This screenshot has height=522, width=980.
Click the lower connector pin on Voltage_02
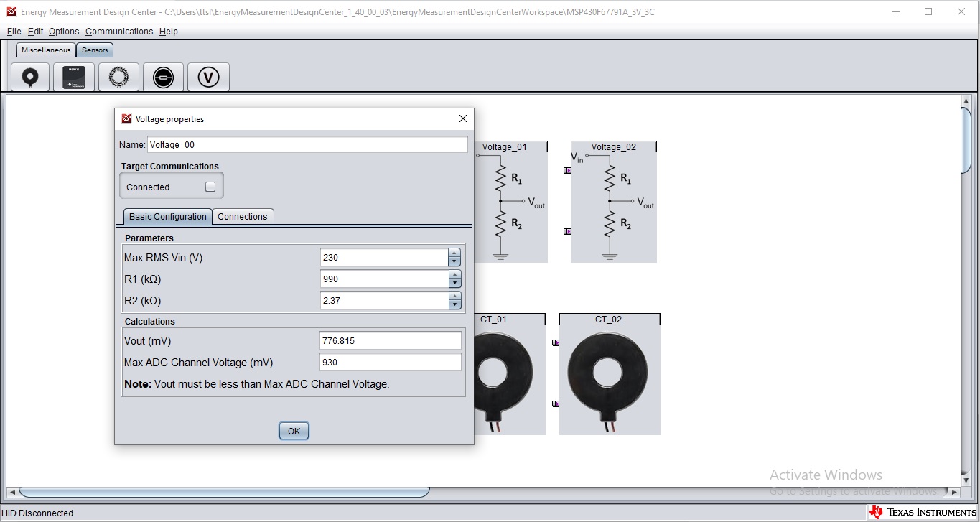tap(567, 231)
